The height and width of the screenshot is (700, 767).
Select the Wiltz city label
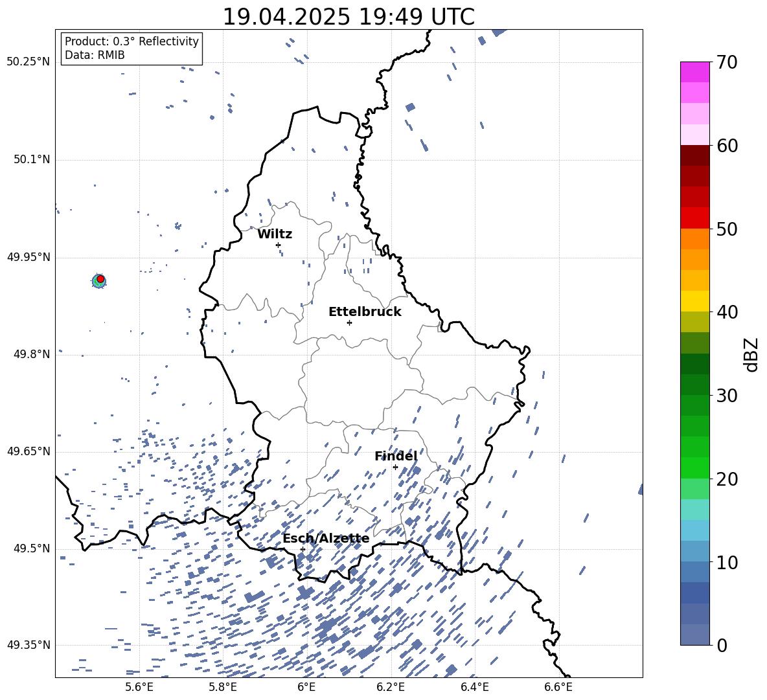pos(275,234)
